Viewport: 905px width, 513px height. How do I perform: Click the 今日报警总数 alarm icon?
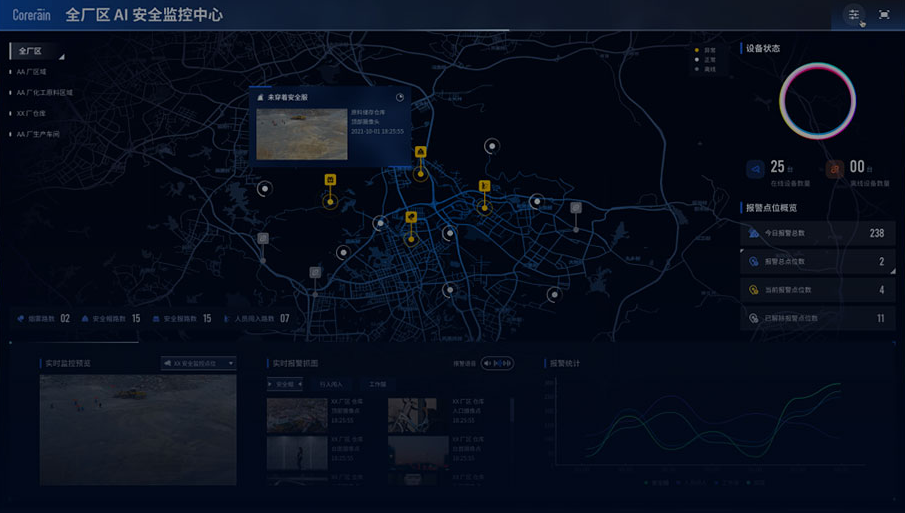pos(754,233)
